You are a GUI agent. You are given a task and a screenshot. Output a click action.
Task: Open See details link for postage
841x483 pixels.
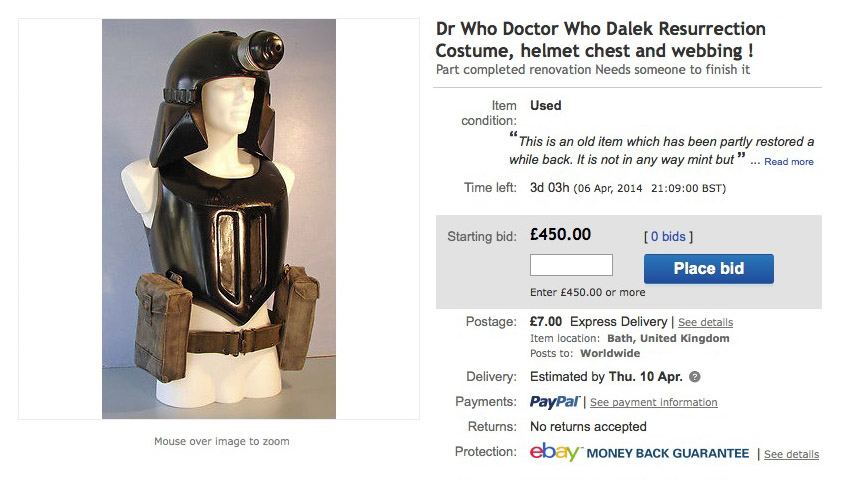pos(705,322)
